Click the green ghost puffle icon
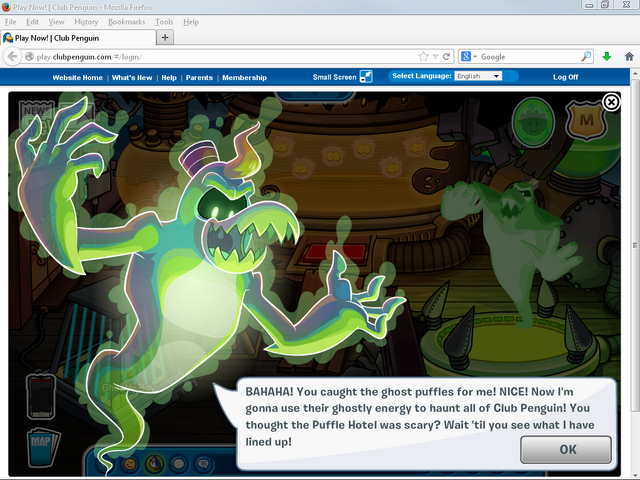 click(x=533, y=122)
